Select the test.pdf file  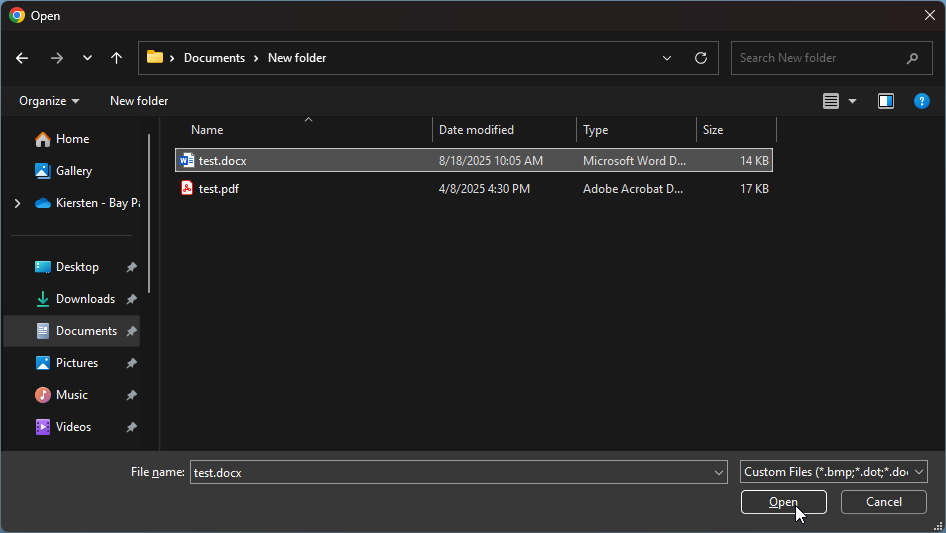click(218, 188)
